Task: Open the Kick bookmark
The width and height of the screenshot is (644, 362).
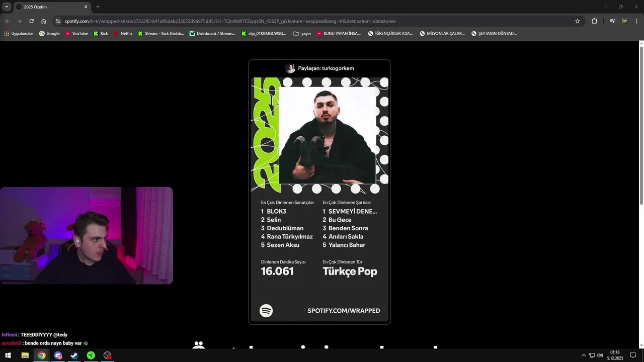Action: coord(101,34)
